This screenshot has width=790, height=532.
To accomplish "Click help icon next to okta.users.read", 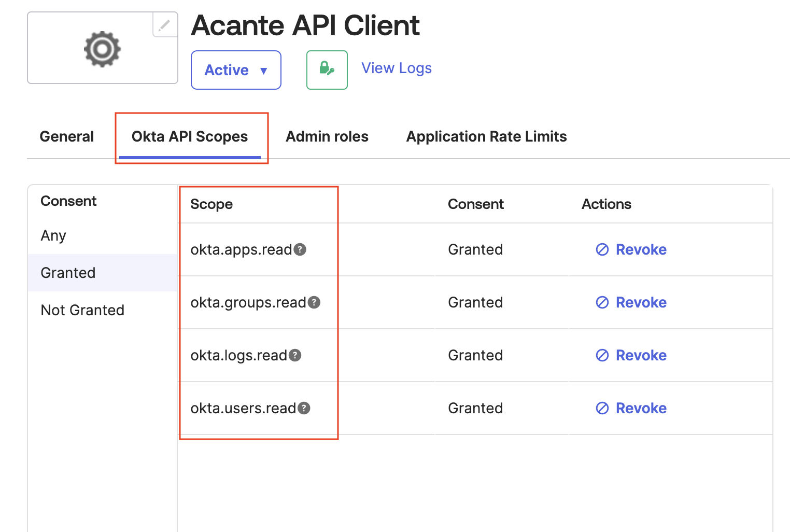I will (304, 408).
